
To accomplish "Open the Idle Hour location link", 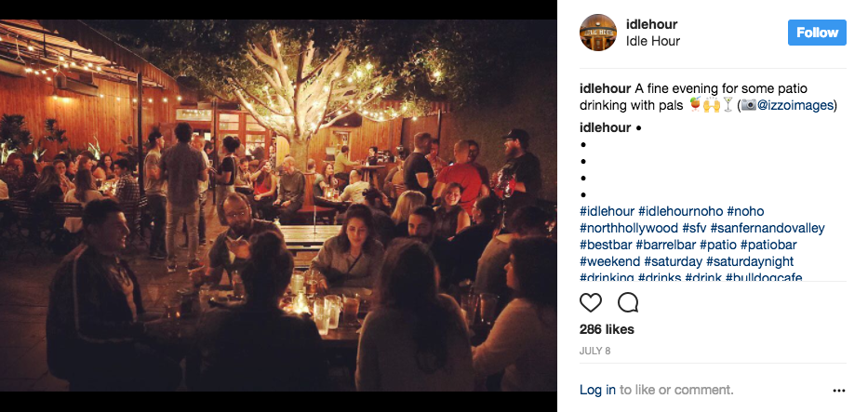I will point(653,41).
